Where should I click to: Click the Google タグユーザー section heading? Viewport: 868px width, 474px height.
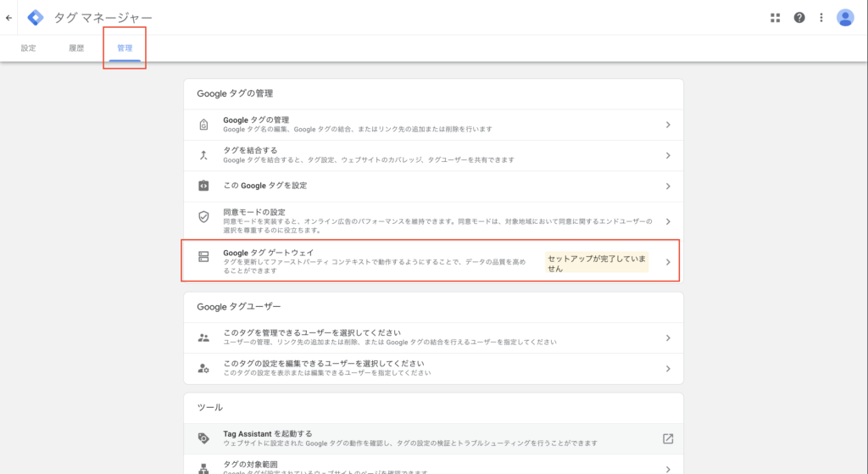pos(238,306)
